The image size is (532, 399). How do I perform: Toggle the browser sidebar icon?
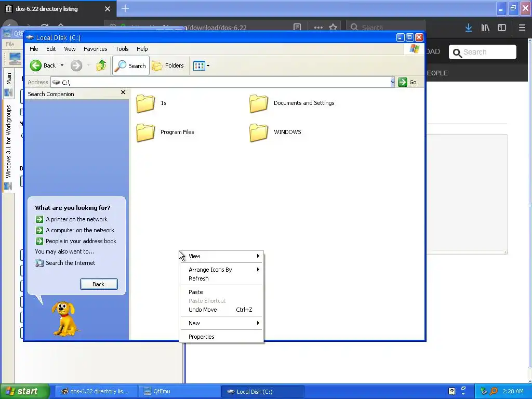point(502,28)
